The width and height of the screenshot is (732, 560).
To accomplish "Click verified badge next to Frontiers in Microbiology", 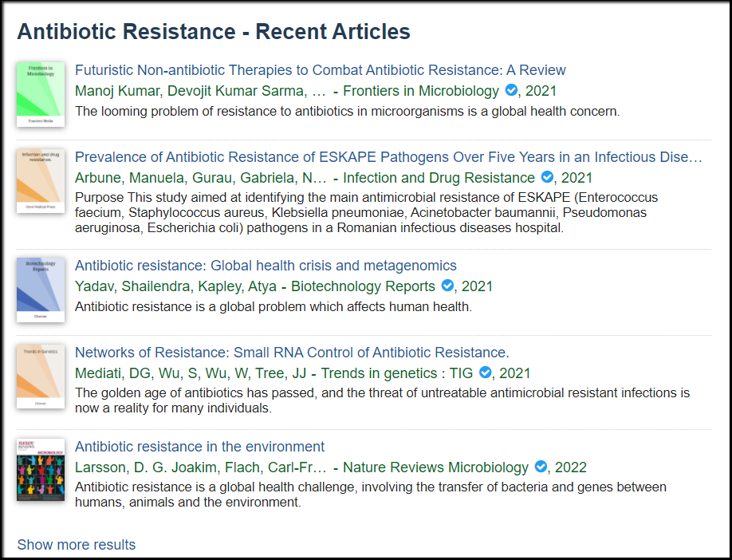I will click(x=511, y=89).
